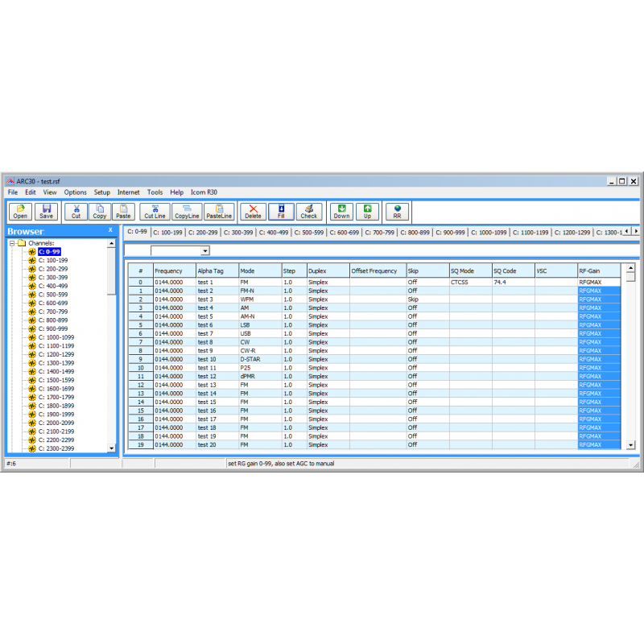
Task: Open a file using the Open toolbar icon
Action: tap(19, 211)
